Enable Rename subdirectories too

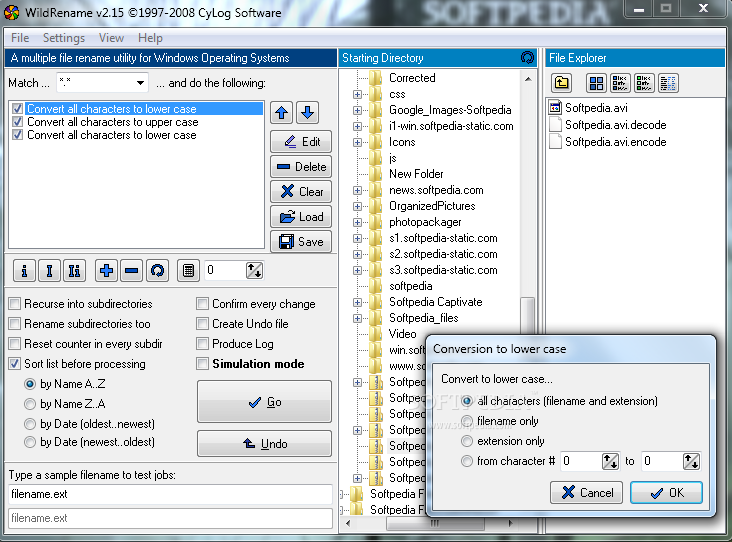click(x=14, y=324)
